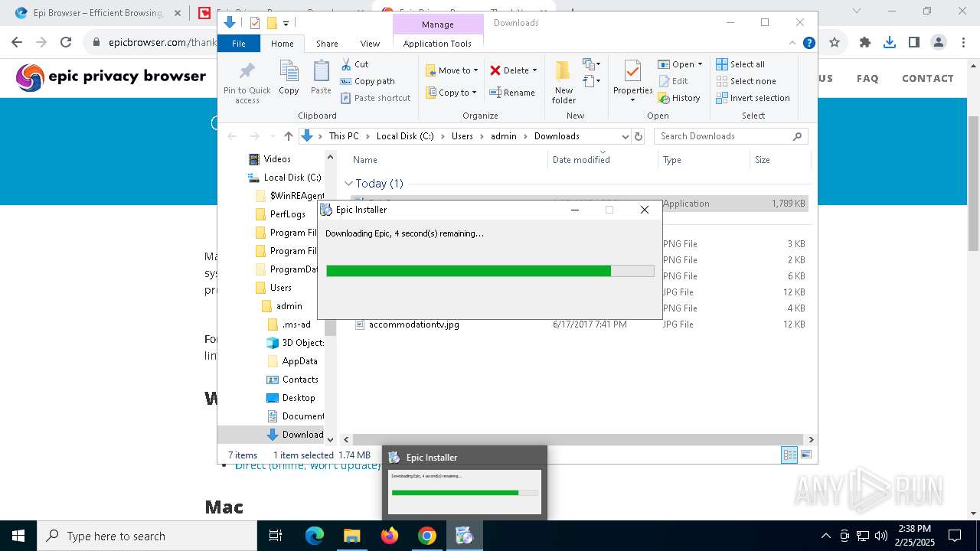
Task: Create a New folder
Action: (563, 83)
